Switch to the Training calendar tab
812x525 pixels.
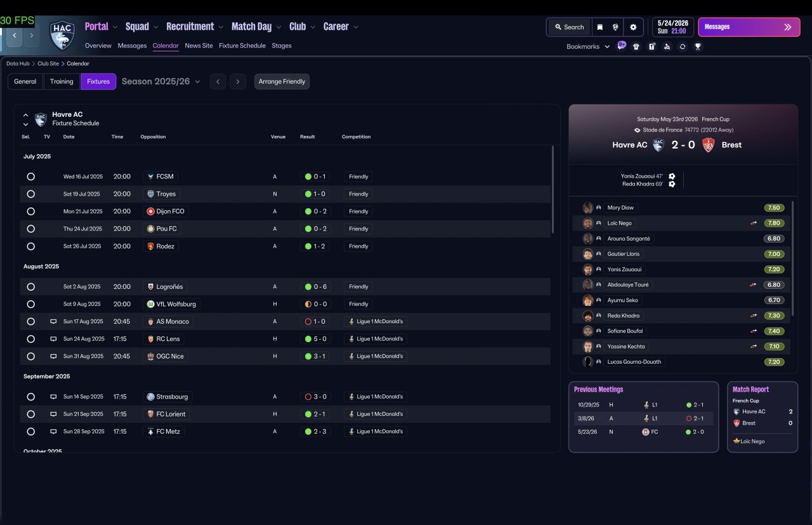62,81
